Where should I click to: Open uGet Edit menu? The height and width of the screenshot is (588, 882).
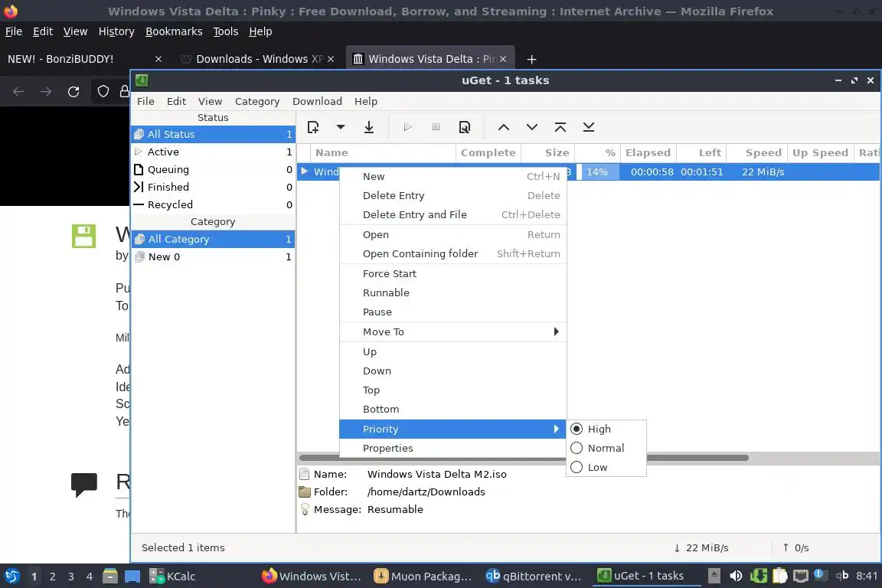[x=176, y=101]
